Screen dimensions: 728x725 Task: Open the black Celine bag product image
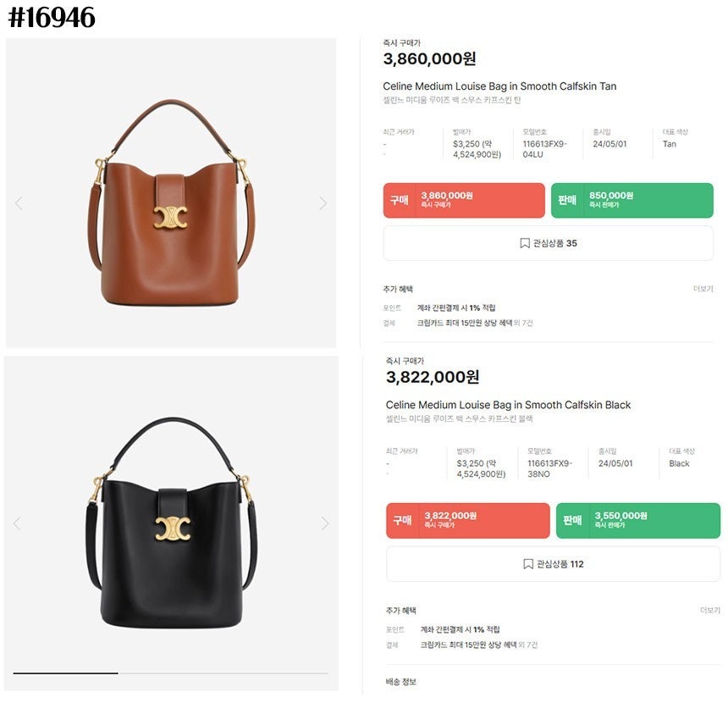171,523
